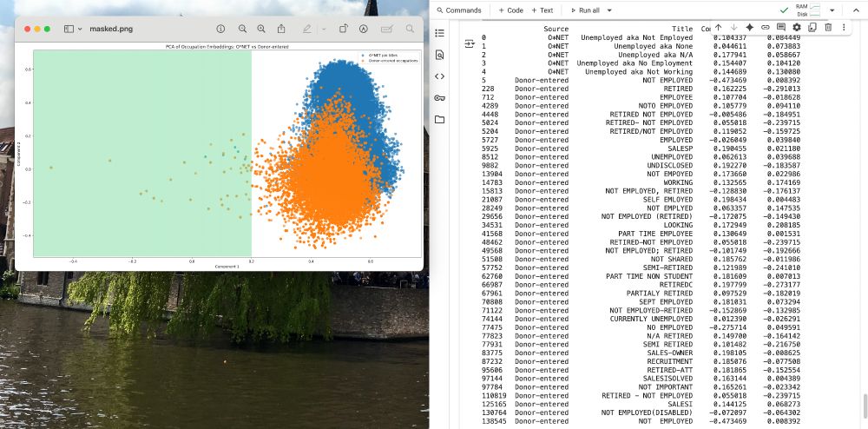The width and height of the screenshot is (868, 429).
Task: Add a new Code cell in Colab
Action: (x=510, y=10)
